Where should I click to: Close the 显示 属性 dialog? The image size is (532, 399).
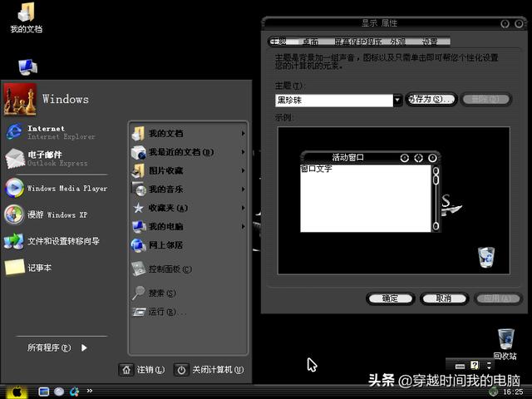pos(519,24)
